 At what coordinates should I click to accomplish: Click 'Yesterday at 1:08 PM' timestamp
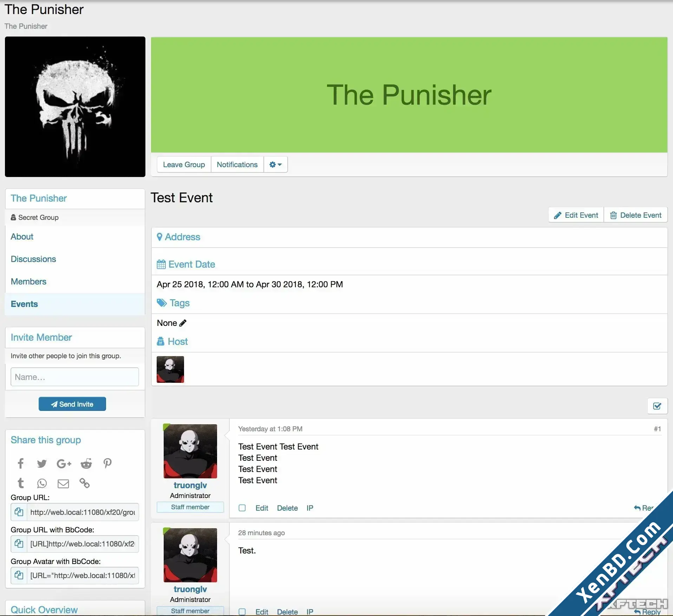(270, 429)
